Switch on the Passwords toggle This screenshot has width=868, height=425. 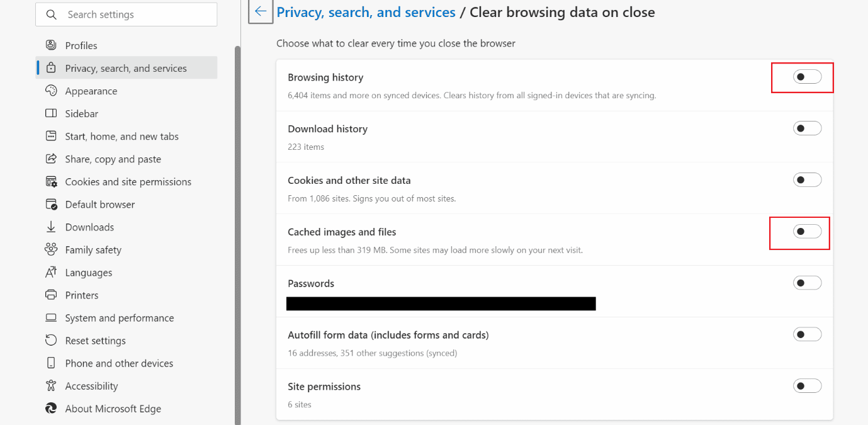tap(808, 283)
